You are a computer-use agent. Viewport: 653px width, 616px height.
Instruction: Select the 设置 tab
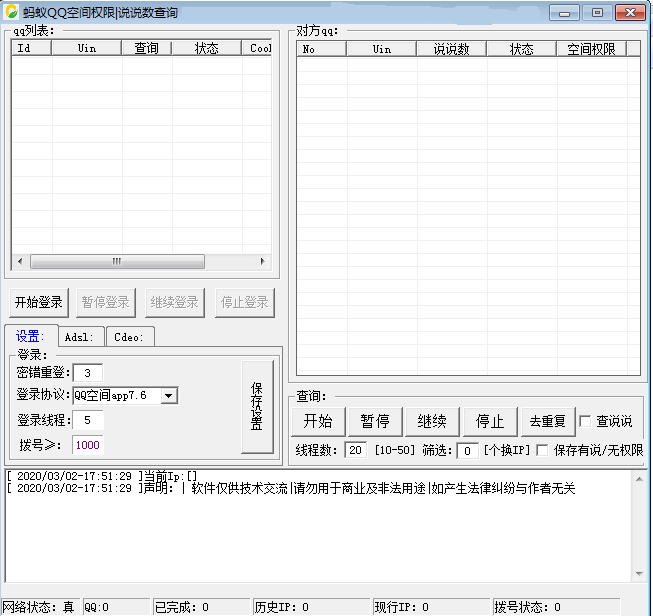tap(30, 337)
